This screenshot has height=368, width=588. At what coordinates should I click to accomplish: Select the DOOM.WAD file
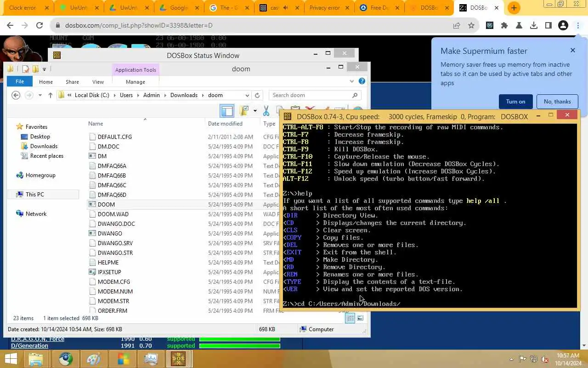tap(113, 214)
